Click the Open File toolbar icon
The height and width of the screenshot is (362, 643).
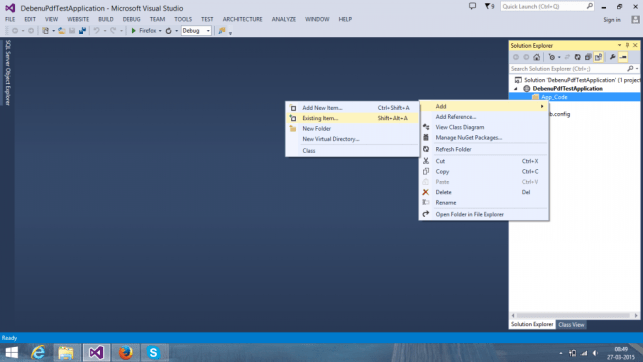62,31
